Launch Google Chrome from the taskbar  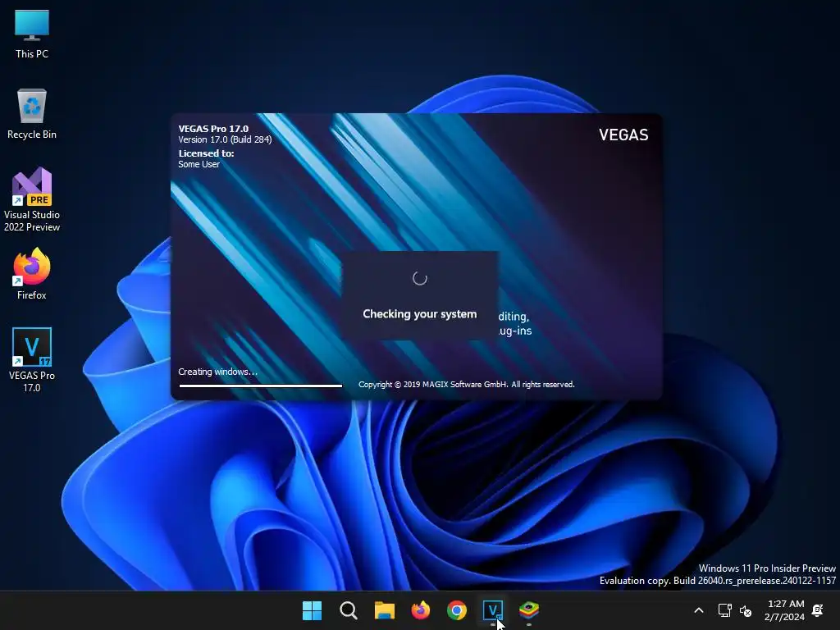click(x=456, y=610)
